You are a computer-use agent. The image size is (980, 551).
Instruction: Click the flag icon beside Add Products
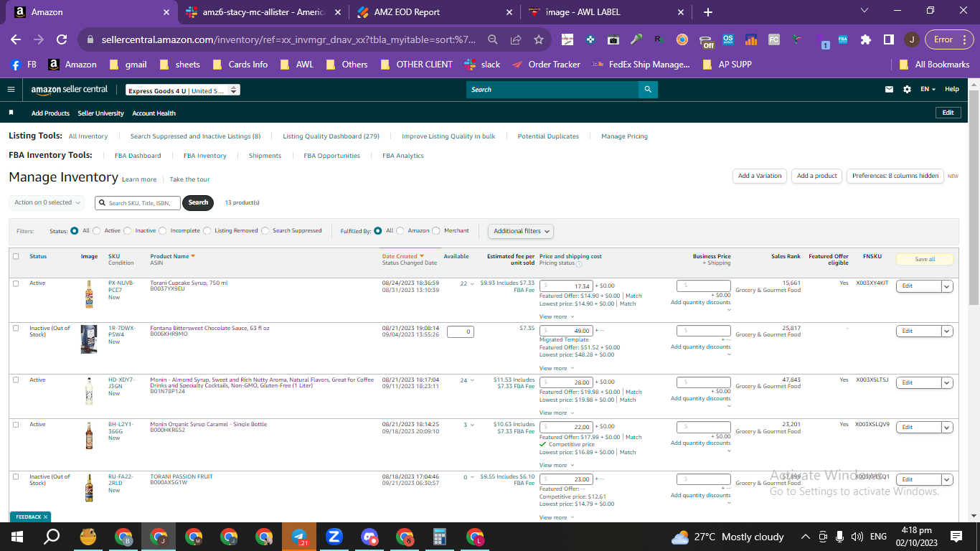click(11, 113)
